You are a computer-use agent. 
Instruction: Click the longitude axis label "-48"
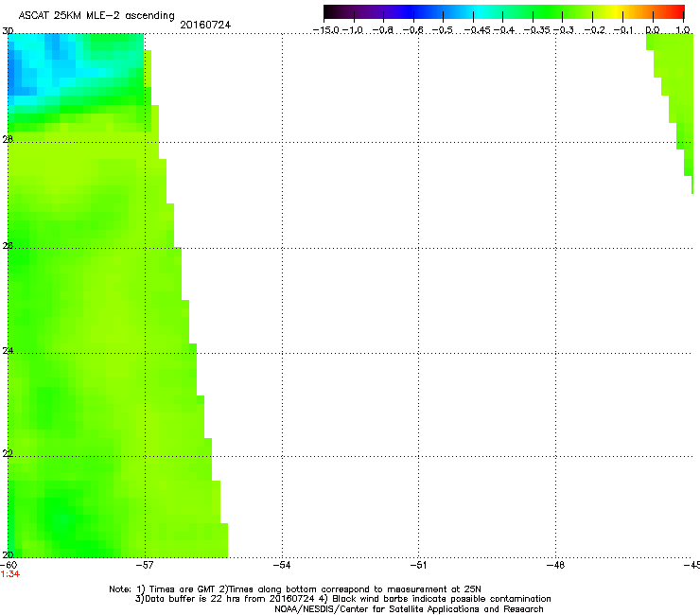coord(556,565)
